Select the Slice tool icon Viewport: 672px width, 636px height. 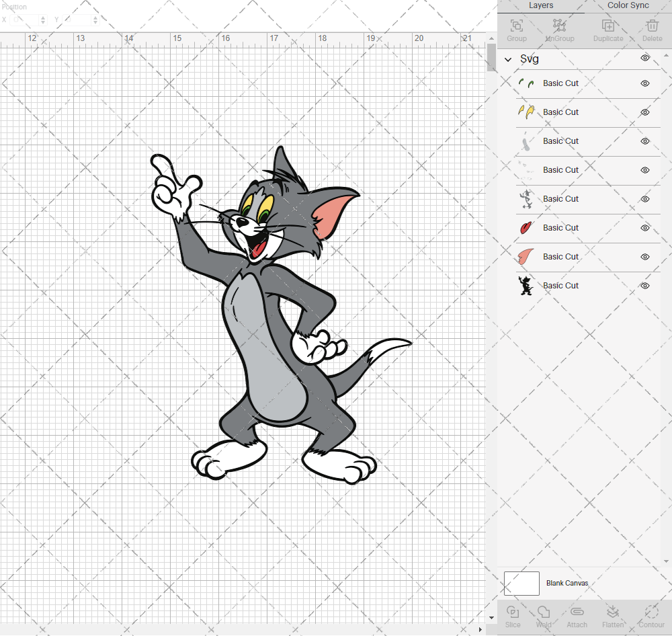pyautogui.click(x=513, y=612)
